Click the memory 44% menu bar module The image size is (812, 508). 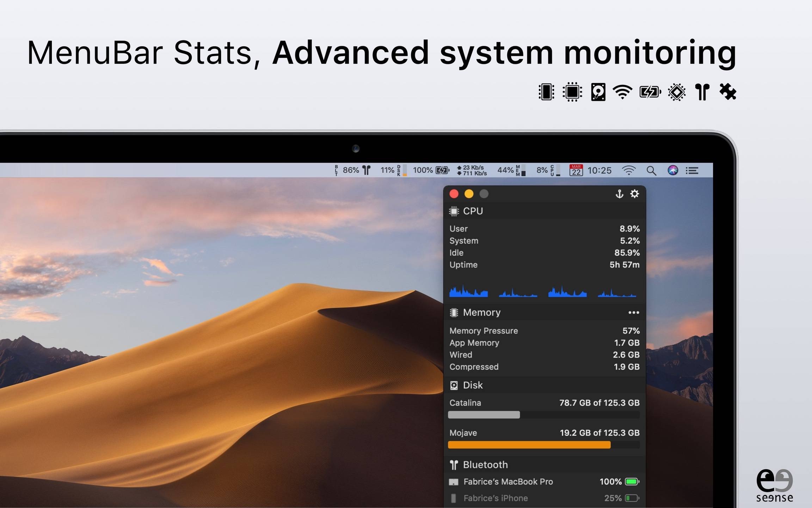tap(511, 170)
